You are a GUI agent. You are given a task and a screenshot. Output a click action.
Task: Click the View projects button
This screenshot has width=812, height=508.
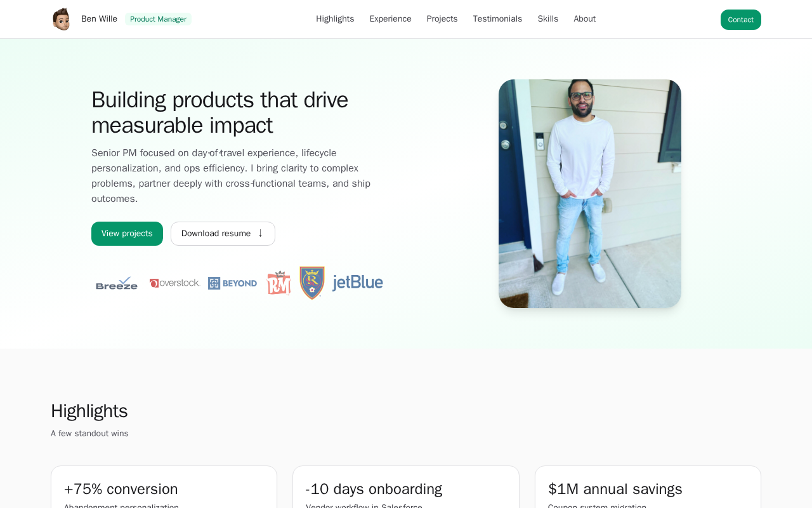pyautogui.click(x=127, y=234)
